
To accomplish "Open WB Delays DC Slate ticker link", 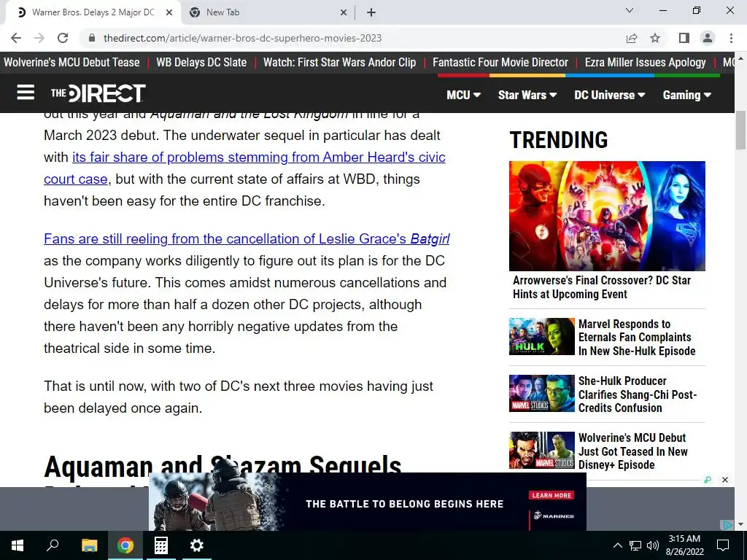I will click(x=201, y=63).
